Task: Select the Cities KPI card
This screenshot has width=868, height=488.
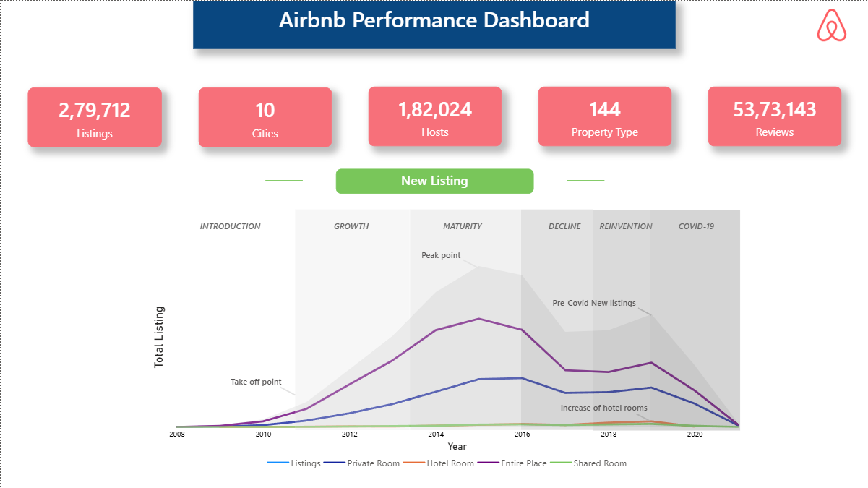Action: (265, 118)
